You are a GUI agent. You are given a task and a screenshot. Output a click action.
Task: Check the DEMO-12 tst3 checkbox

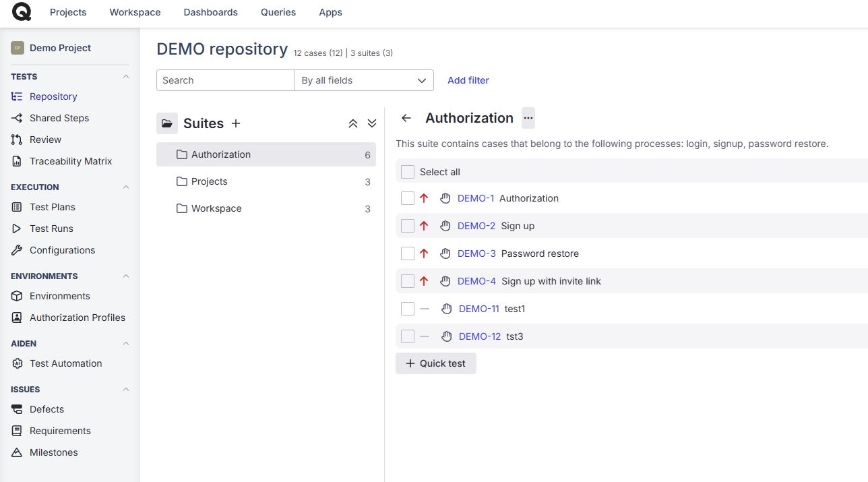(408, 336)
